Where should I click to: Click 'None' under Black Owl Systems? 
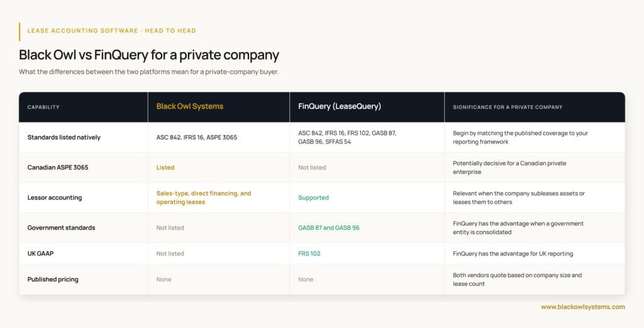click(164, 279)
